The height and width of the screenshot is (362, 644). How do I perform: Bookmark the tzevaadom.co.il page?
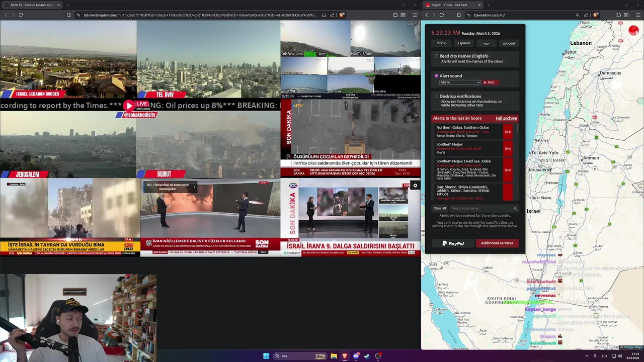458,15
